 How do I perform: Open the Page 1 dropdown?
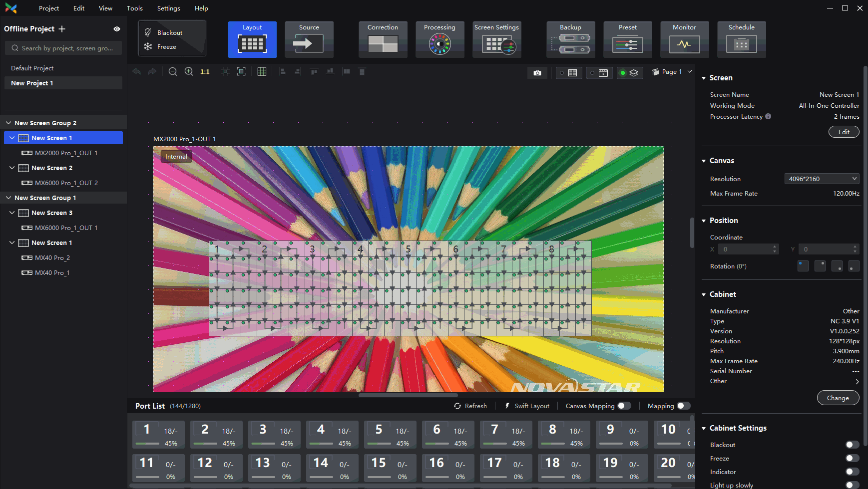tap(672, 72)
